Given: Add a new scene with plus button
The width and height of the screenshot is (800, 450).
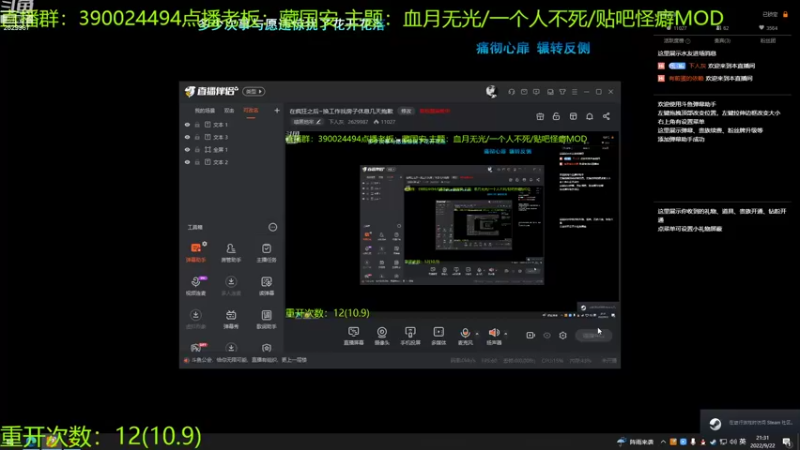Looking at the screenshot, I should [x=277, y=110].
